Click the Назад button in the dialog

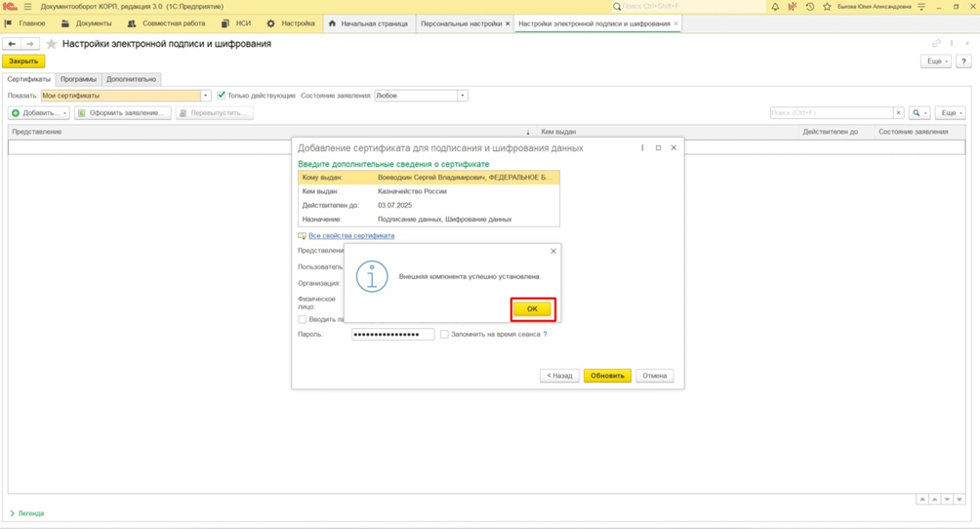[x=559, y=376]
